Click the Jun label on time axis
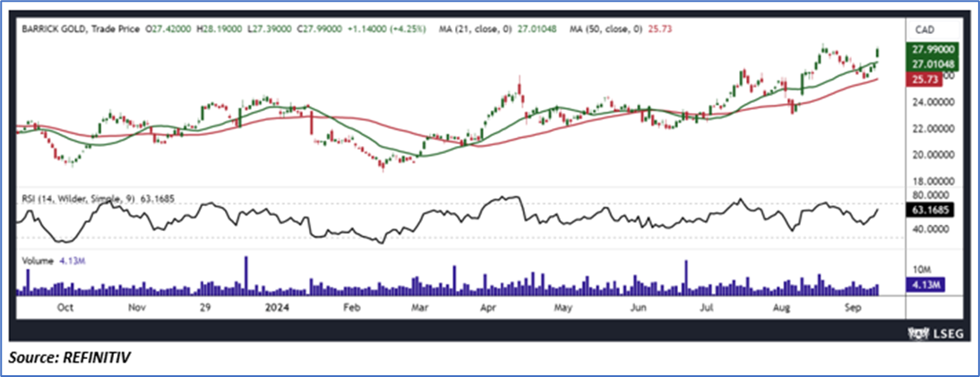The width and height of the screenshot is (980, 377). click(638, 308)
